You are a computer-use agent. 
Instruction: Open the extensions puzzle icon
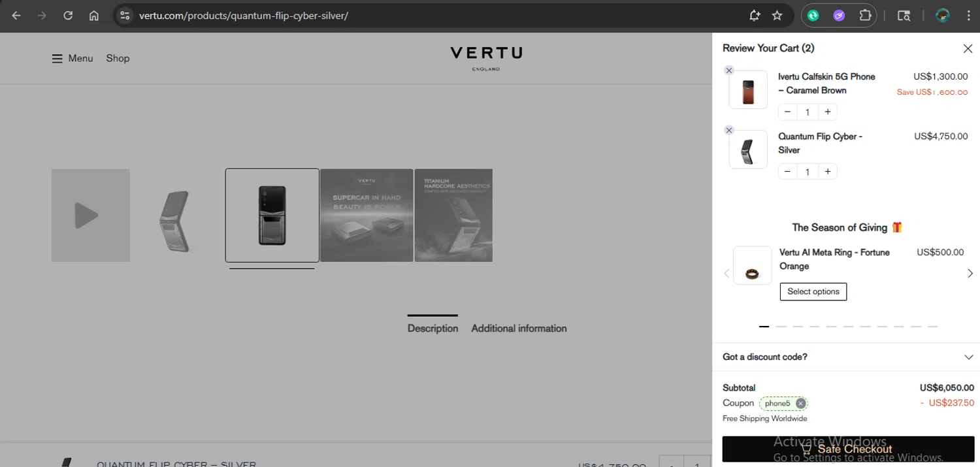click(865, 16)
